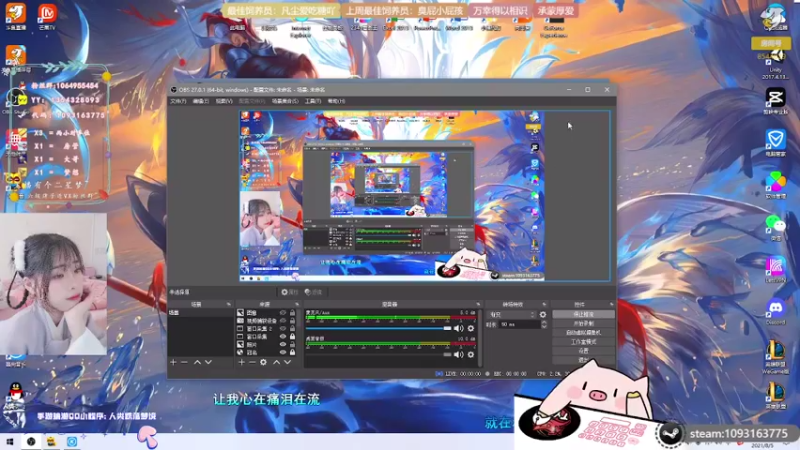Enable 工作室模式 studio mode
The image size is (800, 450).
(583, 342)
